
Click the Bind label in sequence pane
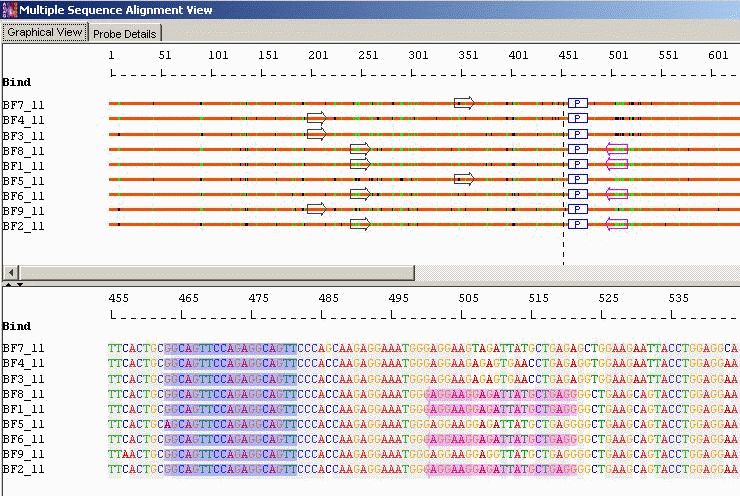pos(17,326)
